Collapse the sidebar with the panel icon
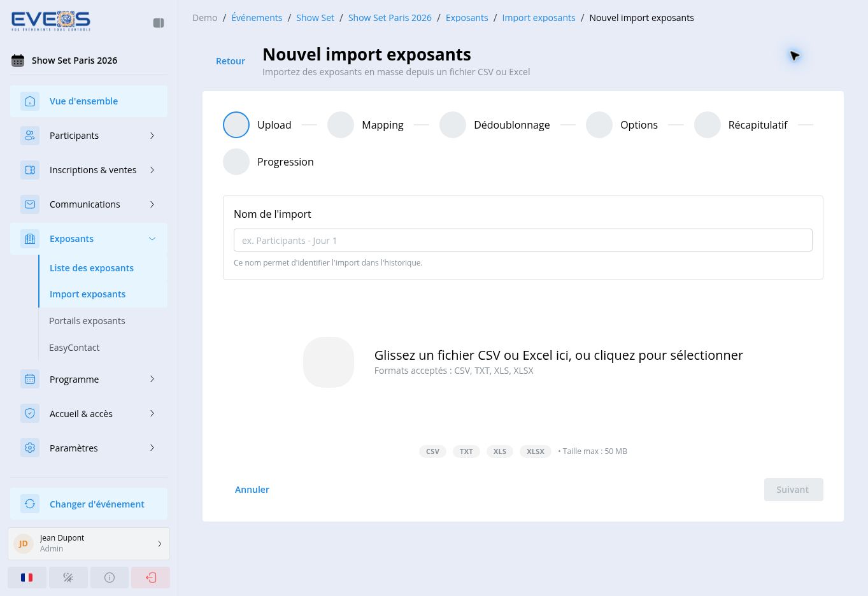868x596 pixels. click(x=159, y=23)
